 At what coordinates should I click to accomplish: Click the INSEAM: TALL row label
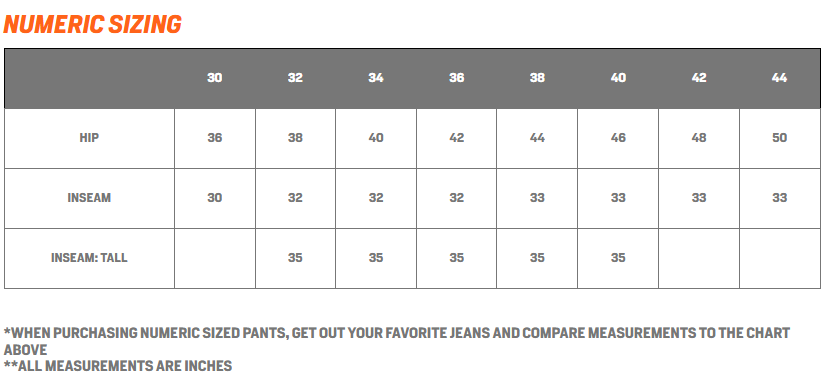point(89,258)
